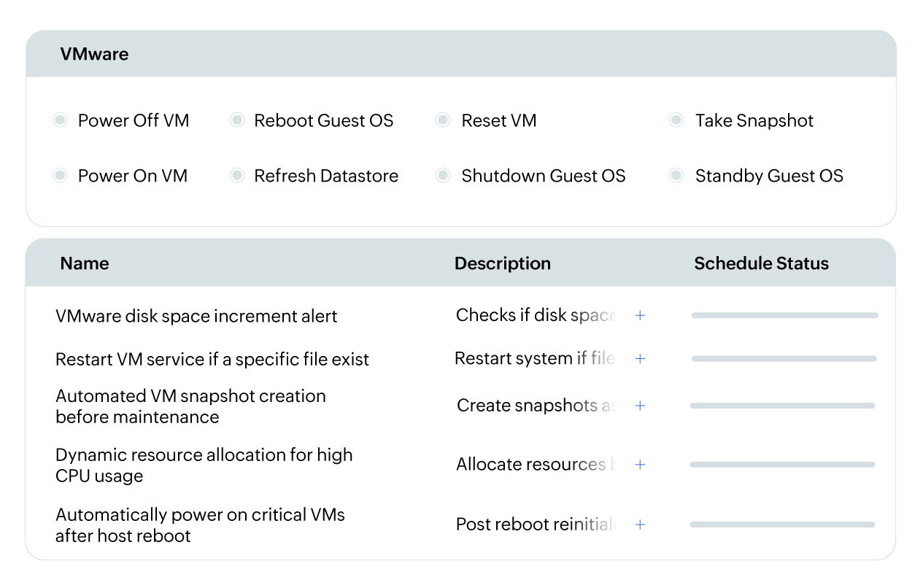The width and height of the screenshot is (923, 588).
Task: Sort by the Schedule Status column header
Action: (761, 263)
